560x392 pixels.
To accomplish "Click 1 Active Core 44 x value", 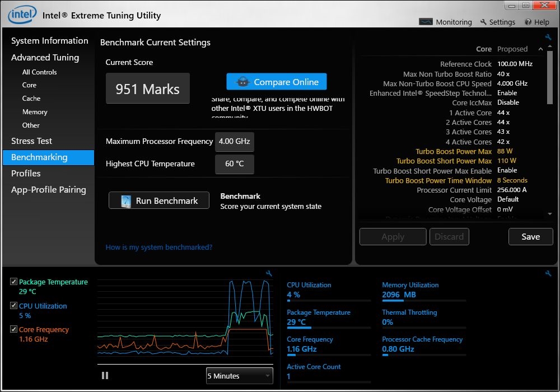I will click(503, 113).
